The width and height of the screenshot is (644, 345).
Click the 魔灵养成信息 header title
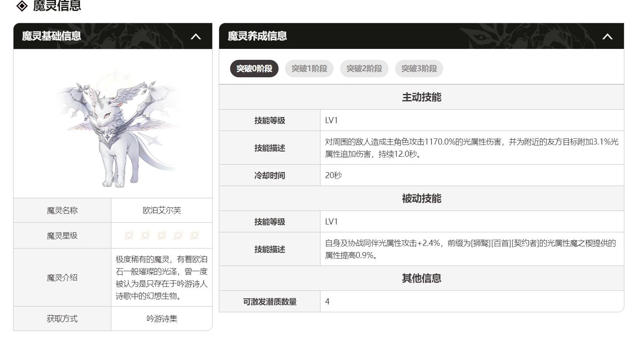(257, 36)
